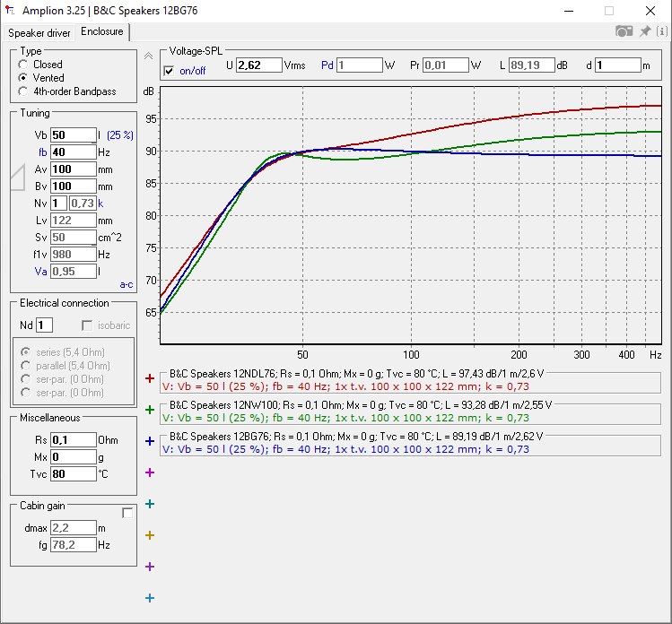
Task: Click the U voltage input field
Action: [259, 65]
